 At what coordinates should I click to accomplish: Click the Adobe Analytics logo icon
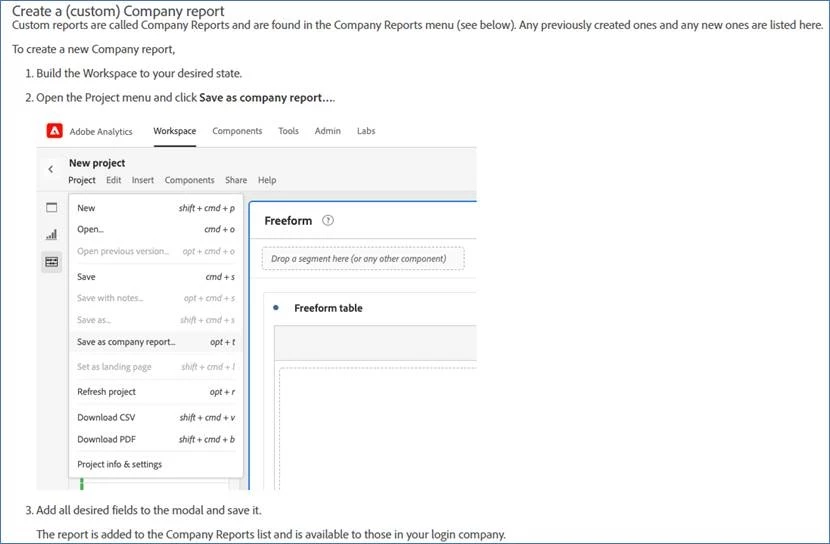coord(55,131)
